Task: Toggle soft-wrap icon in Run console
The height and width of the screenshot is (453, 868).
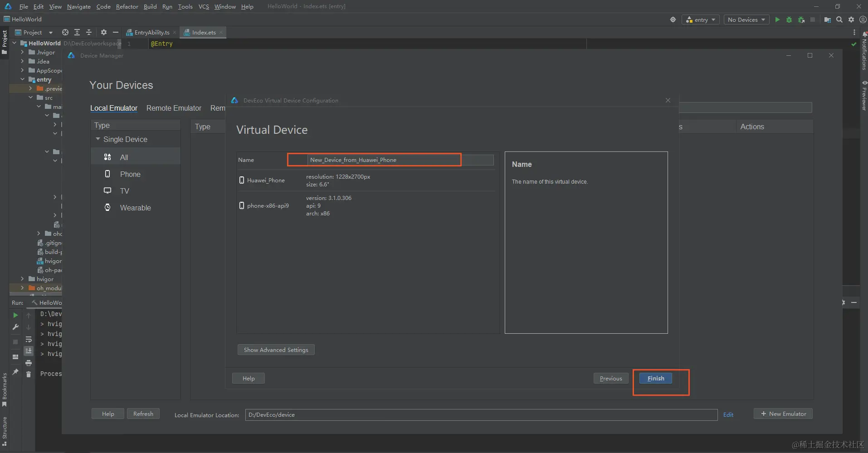Action: (x=29, y=339)
